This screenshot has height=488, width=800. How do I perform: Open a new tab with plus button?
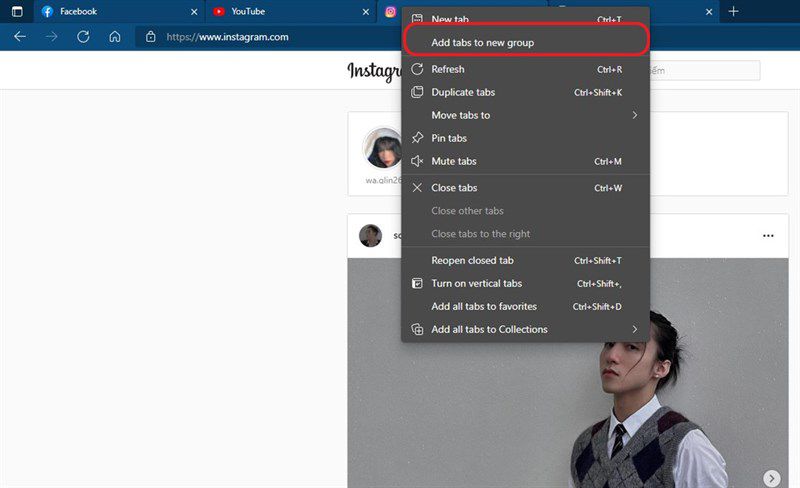point(733,11)
